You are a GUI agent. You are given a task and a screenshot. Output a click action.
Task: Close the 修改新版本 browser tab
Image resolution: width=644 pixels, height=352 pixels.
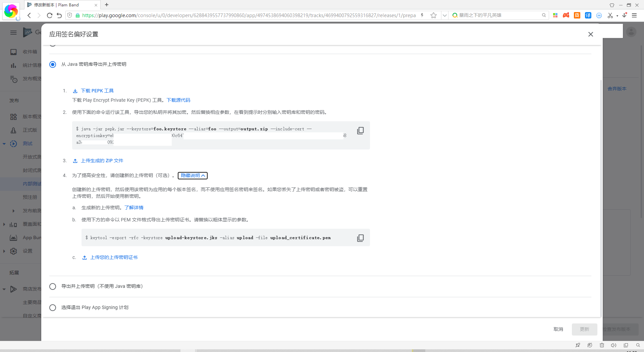tap(96, 5)
